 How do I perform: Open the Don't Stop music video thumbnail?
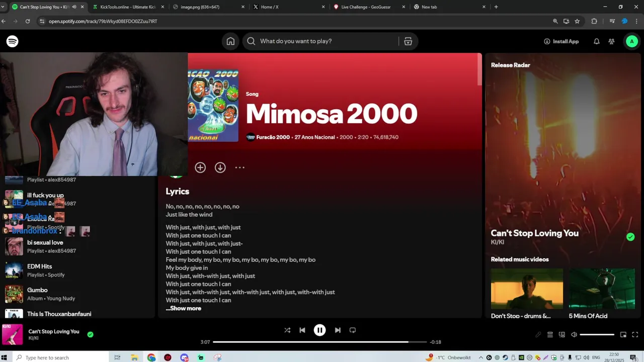point(527,289)
